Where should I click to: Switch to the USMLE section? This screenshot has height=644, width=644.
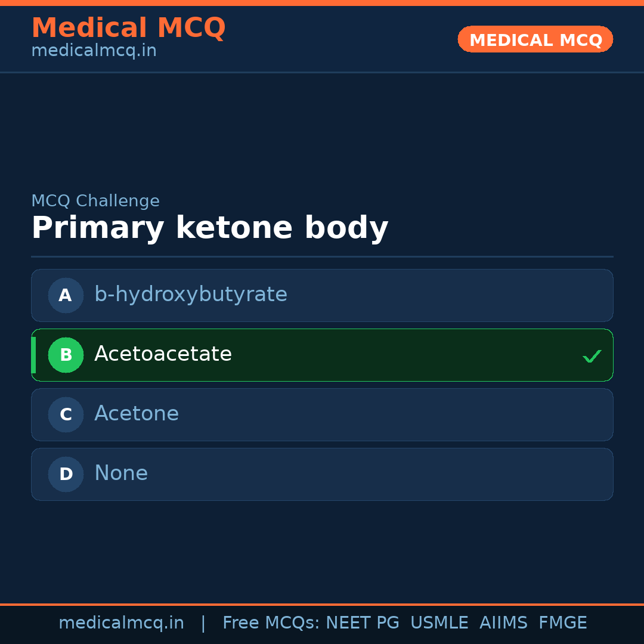click(439, 622)
